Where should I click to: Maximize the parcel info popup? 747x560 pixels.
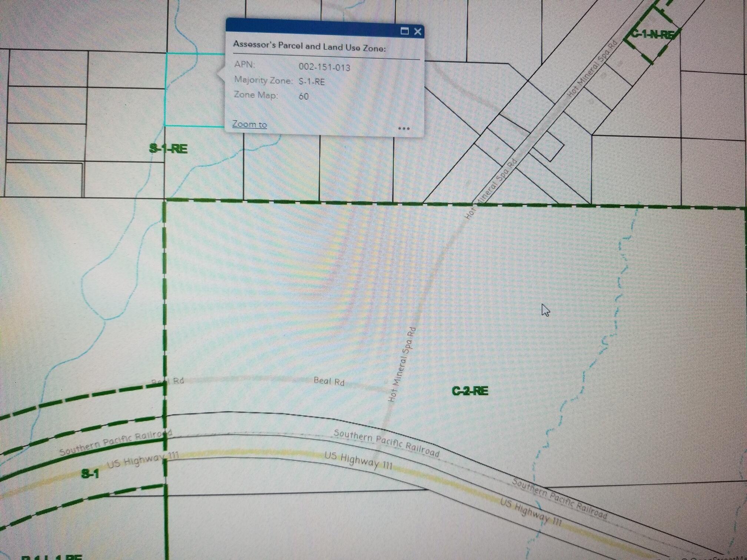point(405,31)
